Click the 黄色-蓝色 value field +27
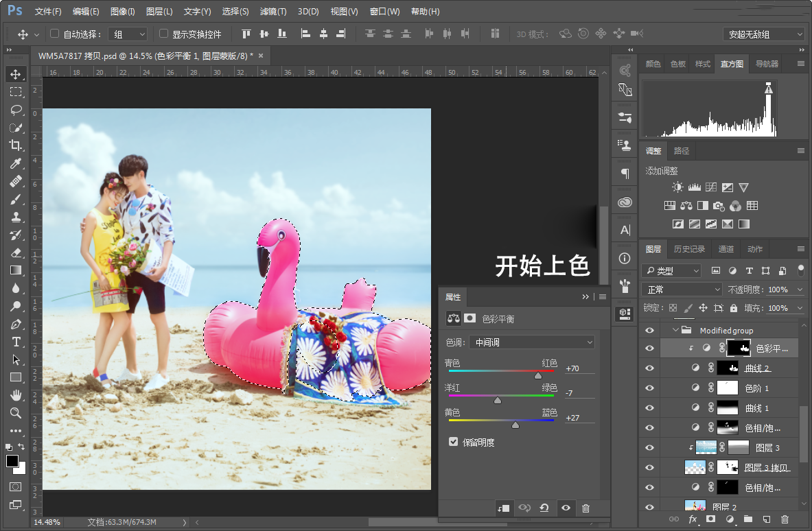 click(579, 418)
